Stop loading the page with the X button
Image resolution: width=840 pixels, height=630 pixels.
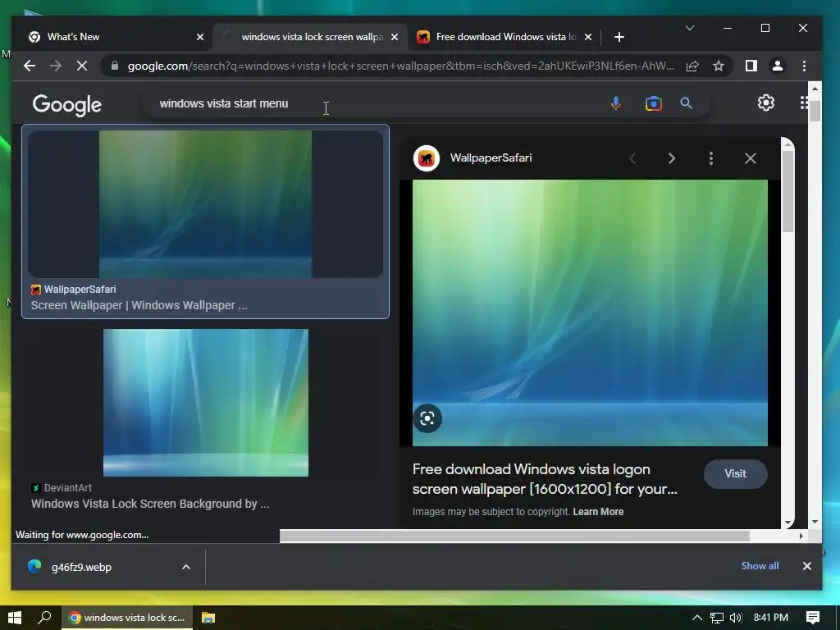click(x=81, y=66)
